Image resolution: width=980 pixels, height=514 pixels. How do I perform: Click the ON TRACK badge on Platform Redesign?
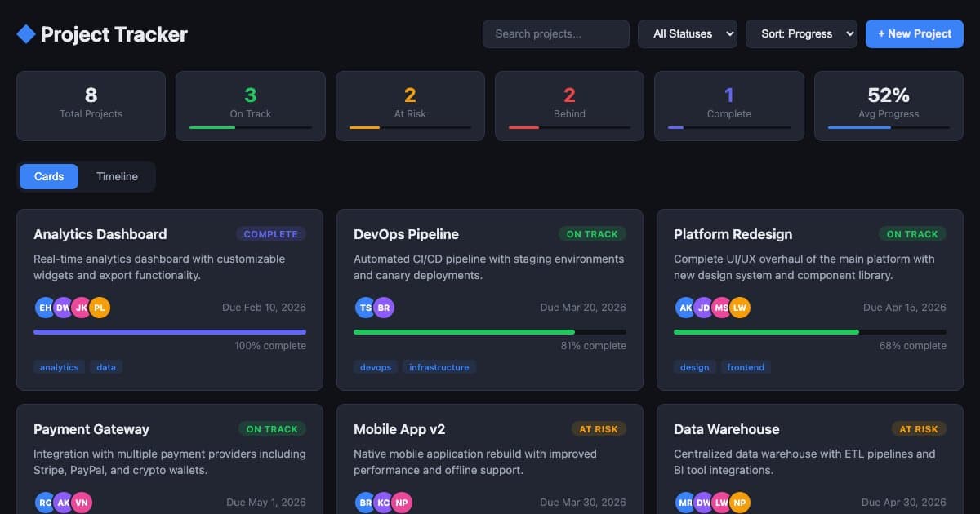(x=912, y=234)
